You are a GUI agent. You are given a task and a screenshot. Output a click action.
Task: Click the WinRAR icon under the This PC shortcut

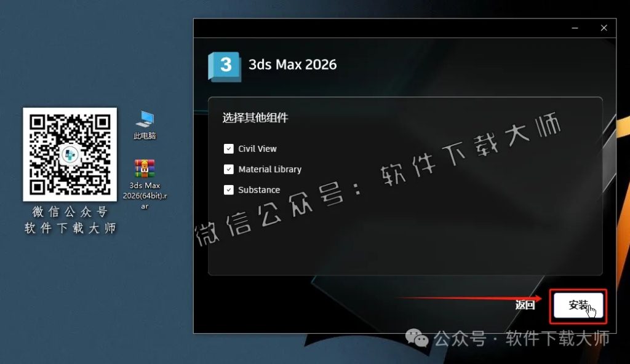[144, 168]
